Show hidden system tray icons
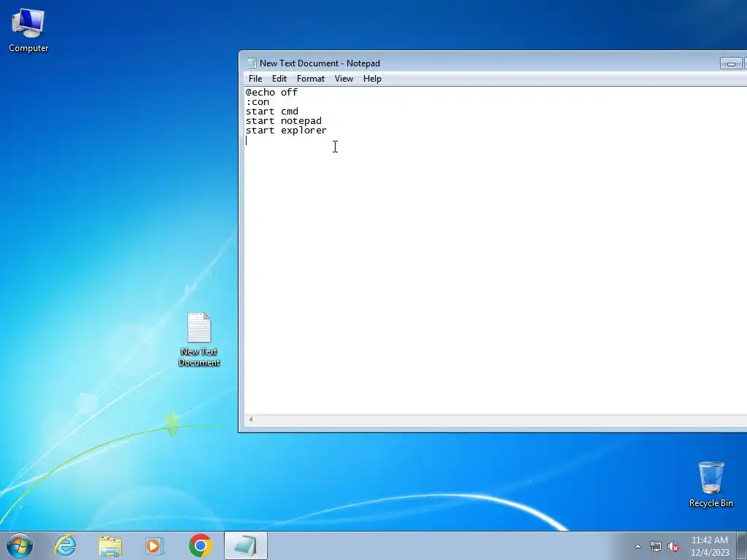 [x=638, y=546]
